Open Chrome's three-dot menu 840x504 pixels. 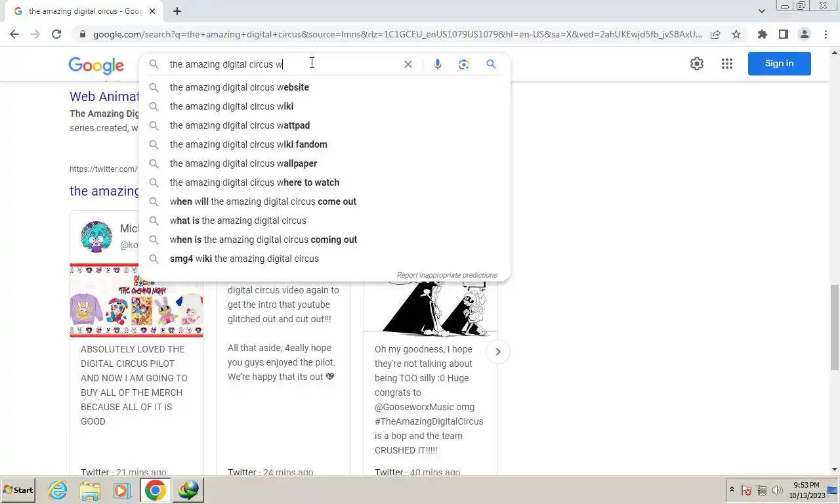click(x=825, y=34)
